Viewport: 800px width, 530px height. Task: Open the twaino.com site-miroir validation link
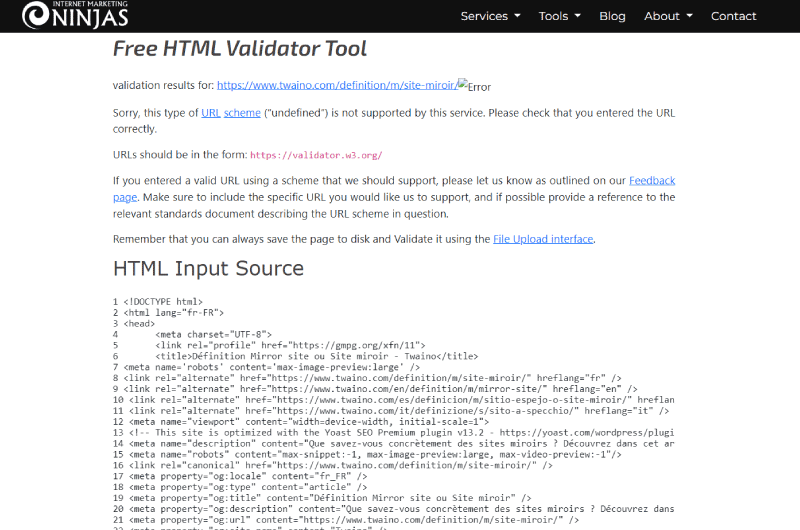pos(337,85)
